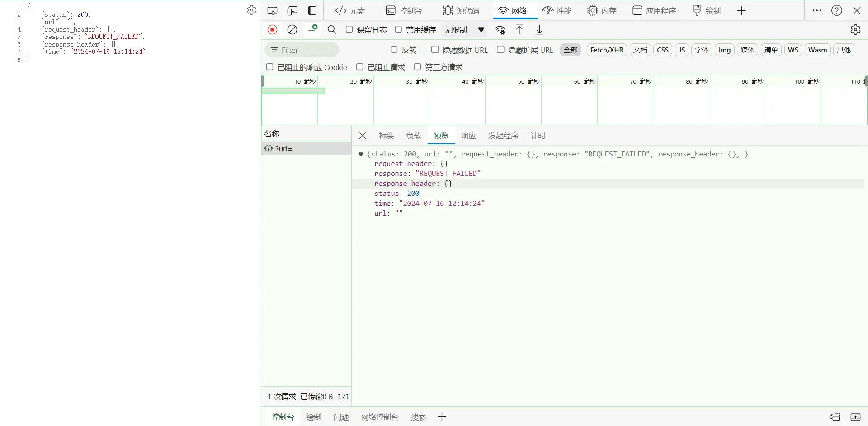The height and width of the screenshot is (426, 868).
Task: Click the Filter input field
Action: [307, 50]
